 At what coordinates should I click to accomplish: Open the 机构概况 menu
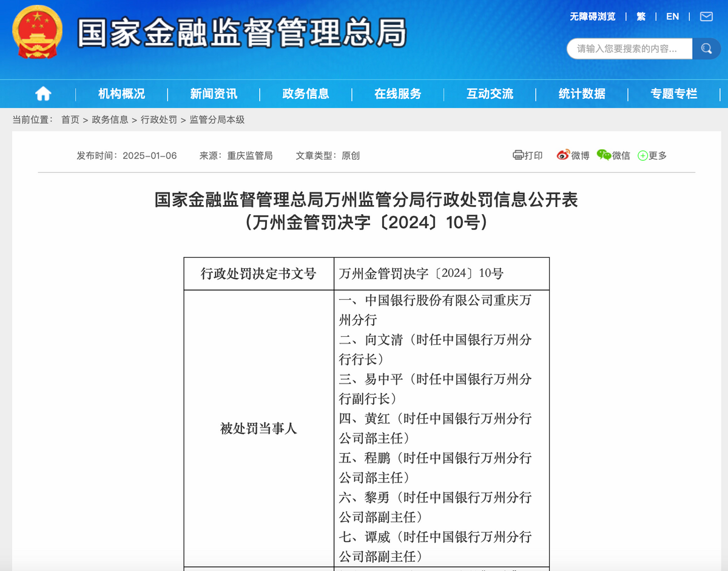click(121, 94)
